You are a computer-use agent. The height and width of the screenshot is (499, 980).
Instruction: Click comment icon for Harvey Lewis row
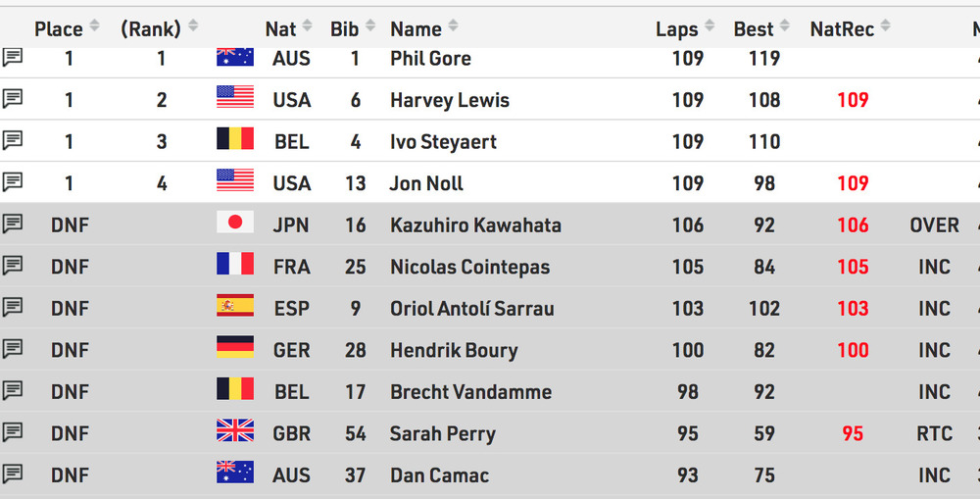click(13, 99)
